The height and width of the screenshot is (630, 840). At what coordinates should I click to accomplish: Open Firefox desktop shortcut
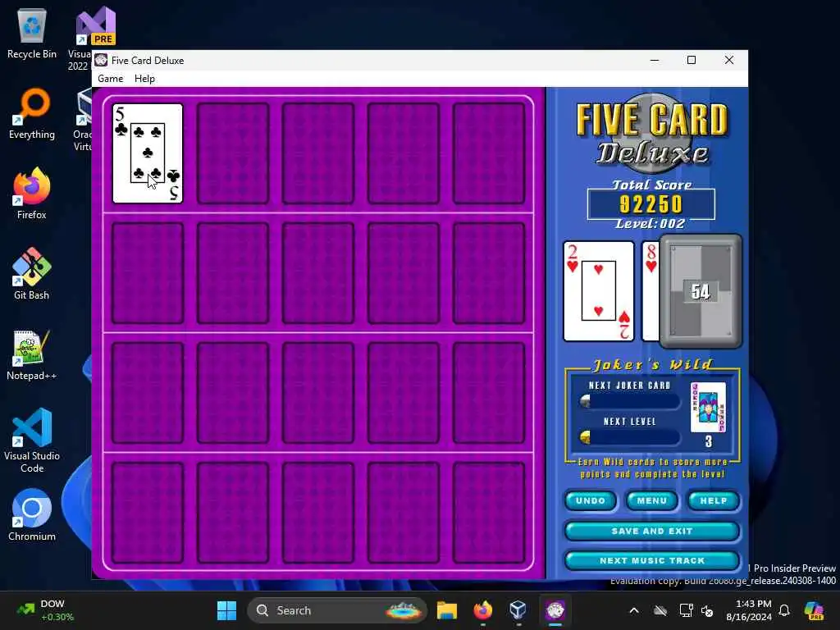(x=32, y=194)
